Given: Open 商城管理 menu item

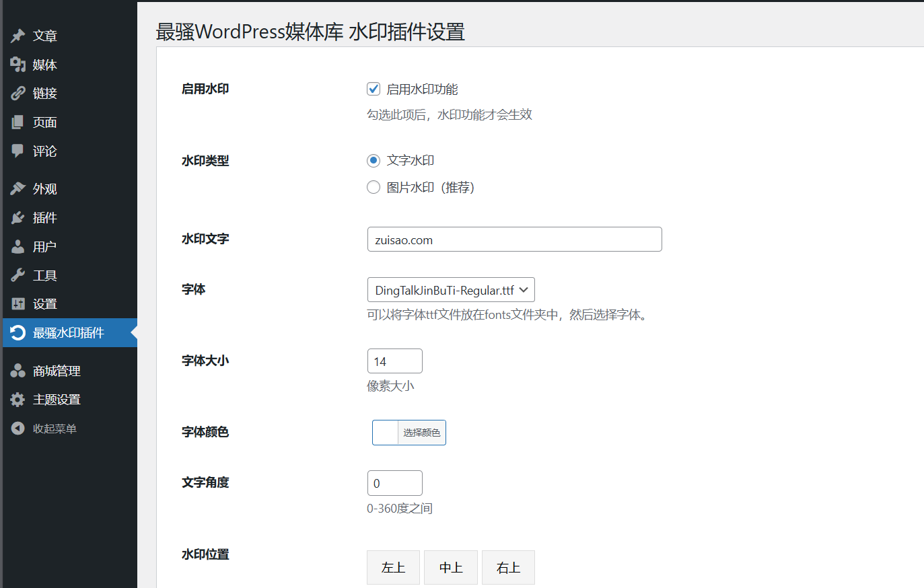Looking at the screenshot, I should [x=70, y=371].
